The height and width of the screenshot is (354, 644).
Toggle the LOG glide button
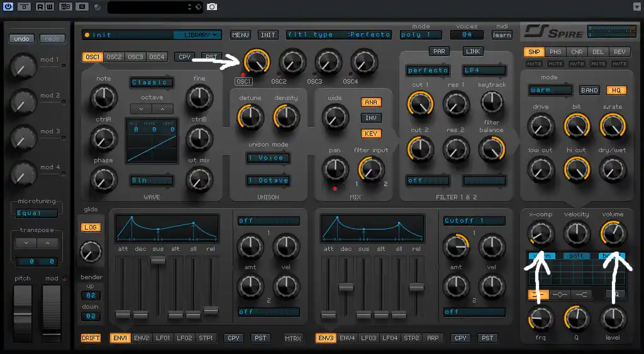(91, 227)
